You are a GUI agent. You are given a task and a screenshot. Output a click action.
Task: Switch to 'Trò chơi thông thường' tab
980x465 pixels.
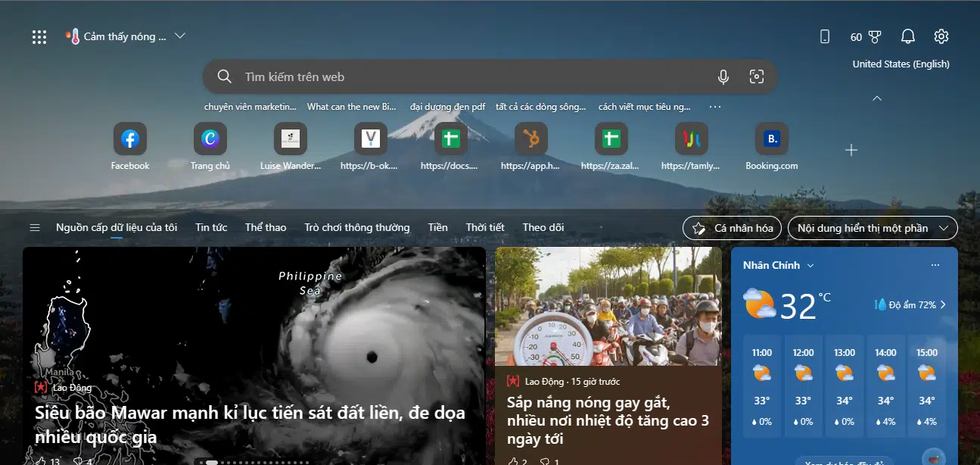pyautogui.click(x=357, y=227)
